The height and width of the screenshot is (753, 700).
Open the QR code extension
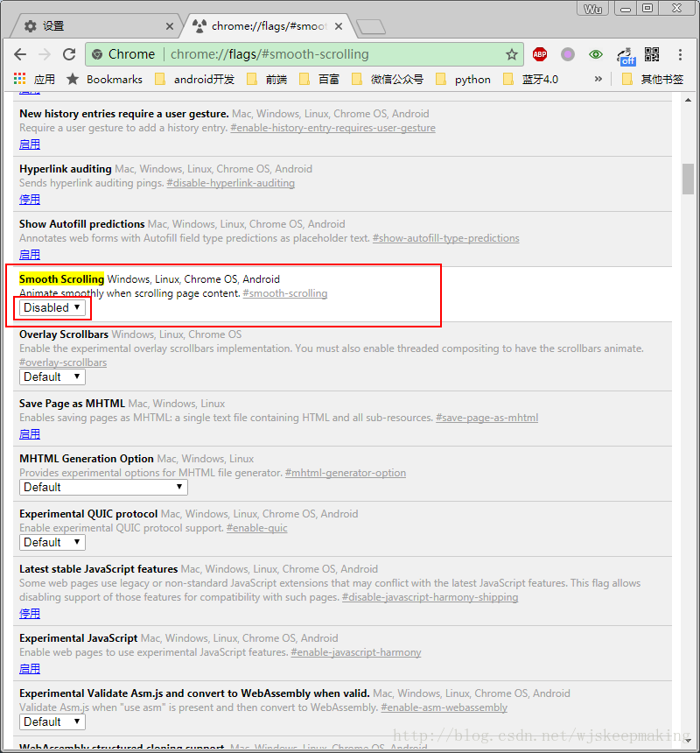pos(652,54)
